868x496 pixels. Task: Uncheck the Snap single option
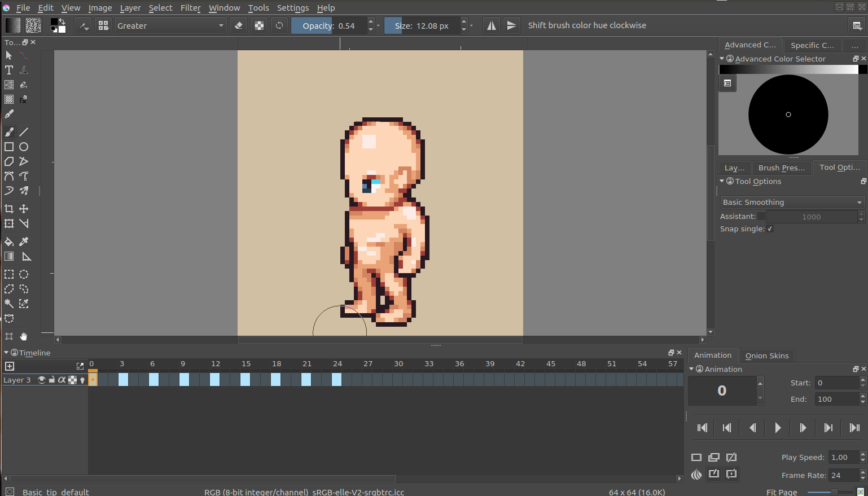pyautogui.click(x=769, y=229)
